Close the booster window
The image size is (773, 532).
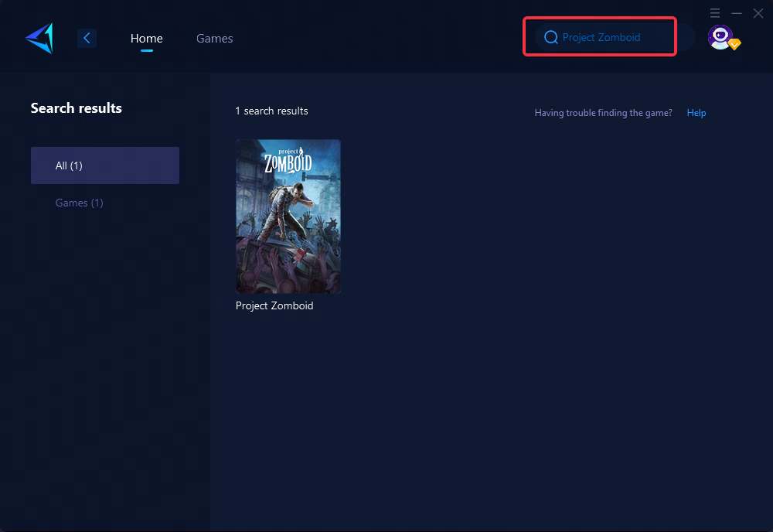point(758,13)
